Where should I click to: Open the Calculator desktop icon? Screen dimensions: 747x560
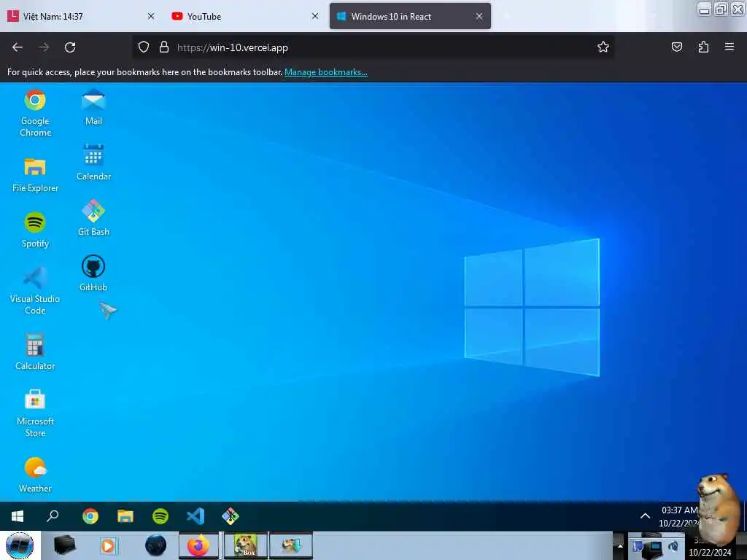(35, 352)
